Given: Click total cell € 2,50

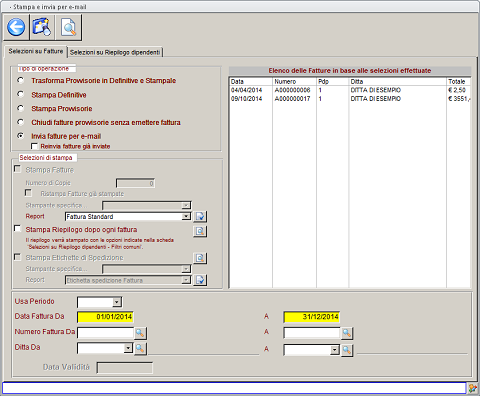Looking at the screenshot, I should click(x=457, y=90).
